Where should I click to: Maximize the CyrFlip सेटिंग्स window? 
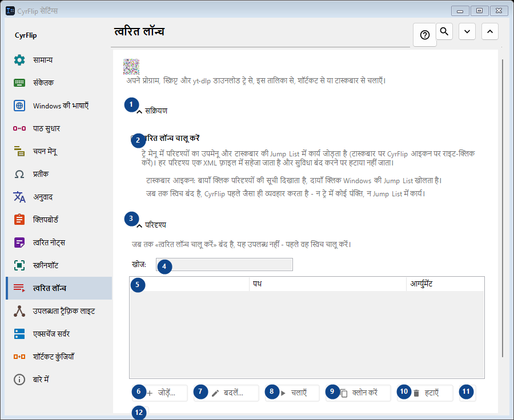(x=479, y=11)
